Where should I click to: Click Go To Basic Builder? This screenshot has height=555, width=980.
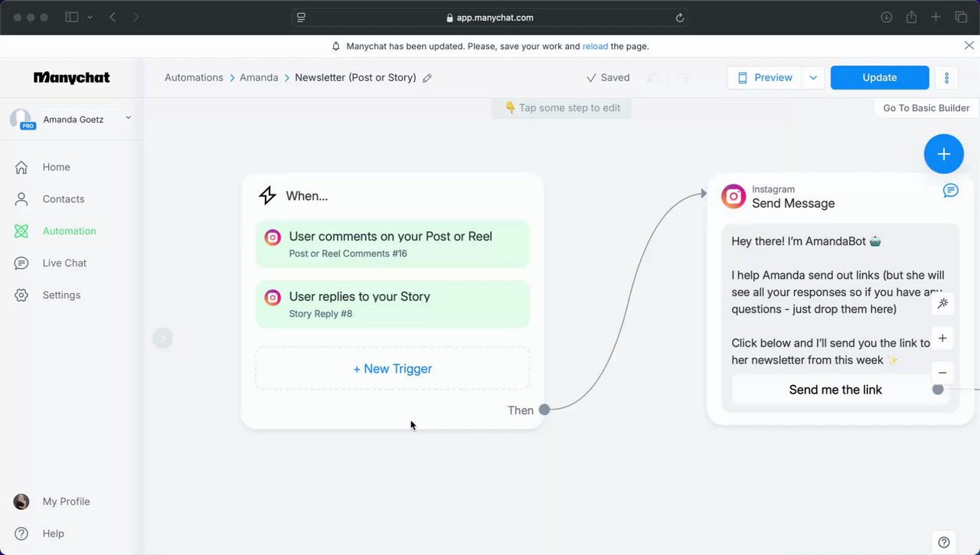(x=926, y=108)
